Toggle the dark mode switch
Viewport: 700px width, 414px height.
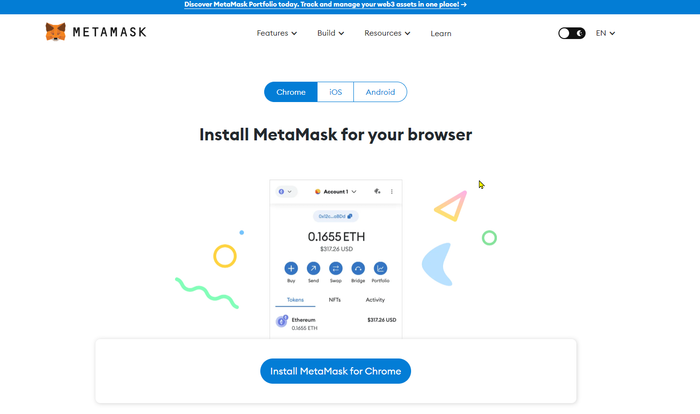coord(571,33)
